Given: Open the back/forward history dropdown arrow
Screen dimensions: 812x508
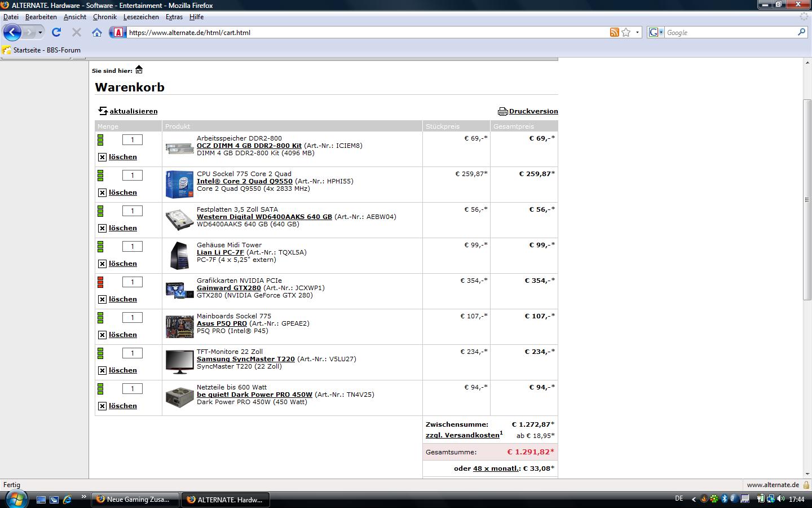Looking at the screenshot, I should tap(40, 32).
